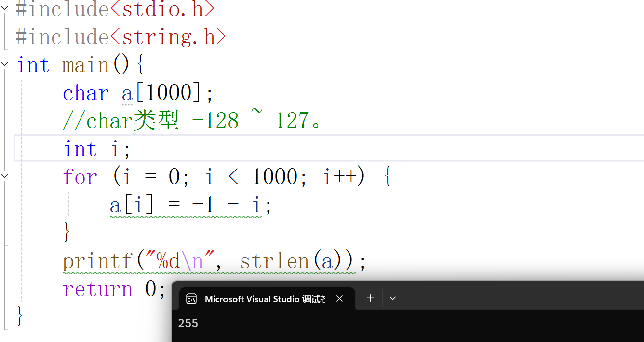Open the terminal tab dropdown arrow
Screen dimensions: 644x342
click(393, 298)
